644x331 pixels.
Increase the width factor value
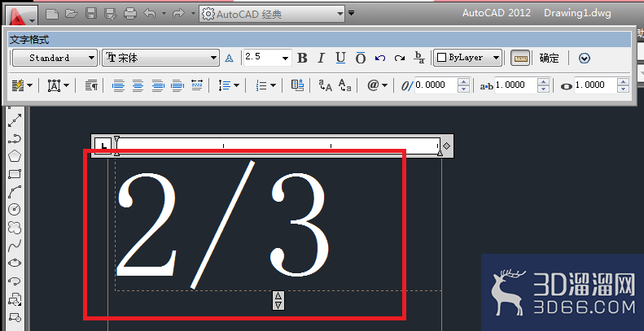623,82
